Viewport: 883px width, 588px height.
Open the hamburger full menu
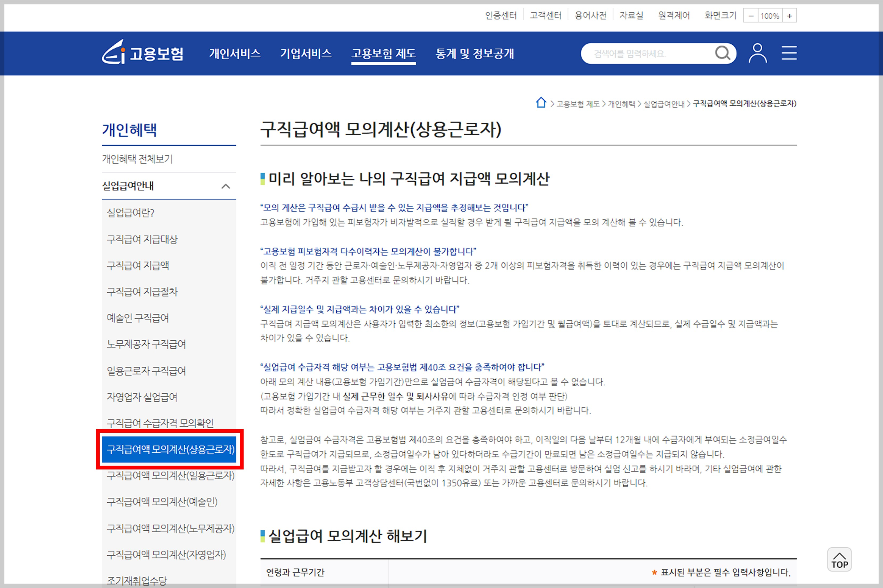point(789,53)
